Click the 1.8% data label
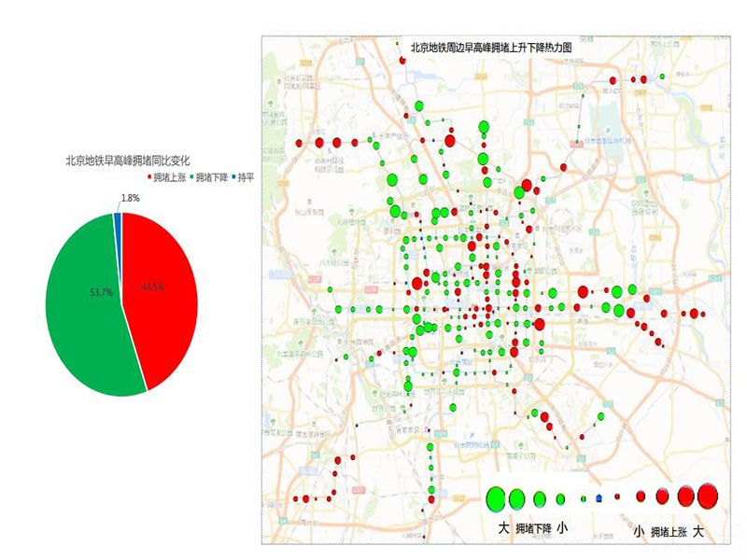This screenshot has height=560, width=747. [x=130, y=198]
